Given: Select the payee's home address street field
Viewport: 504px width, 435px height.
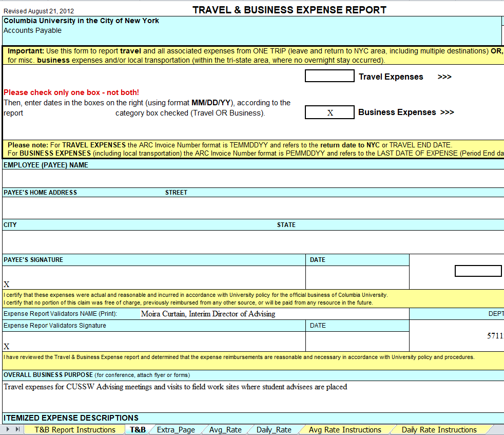Looking at the screenshot, I should click(251, 207).
